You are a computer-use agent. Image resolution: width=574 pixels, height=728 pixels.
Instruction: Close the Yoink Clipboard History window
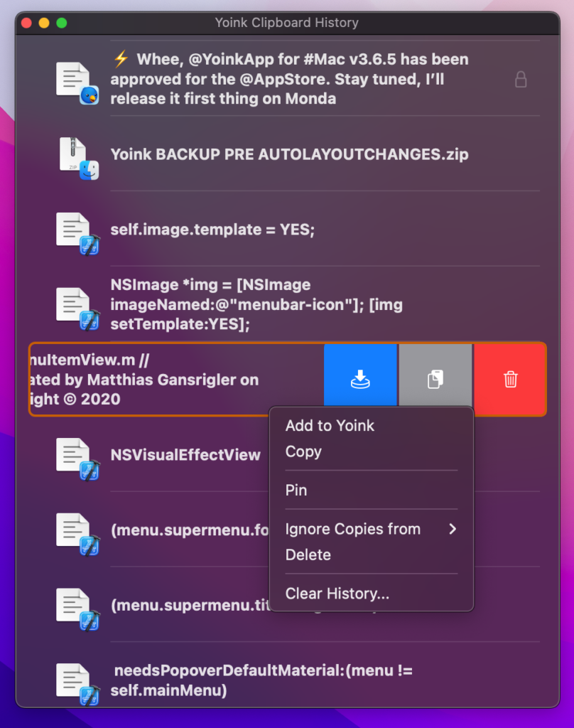click(x=26, y=23)
